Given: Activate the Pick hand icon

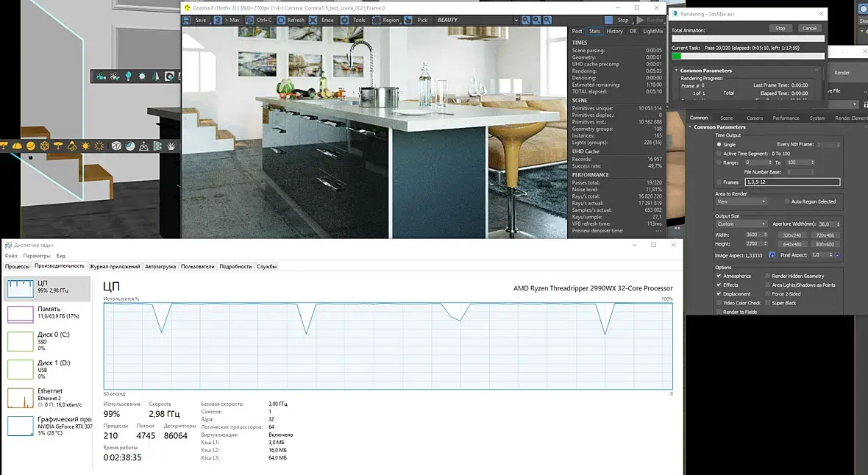Looking at the screenshot, I should (x=408, y=20).
